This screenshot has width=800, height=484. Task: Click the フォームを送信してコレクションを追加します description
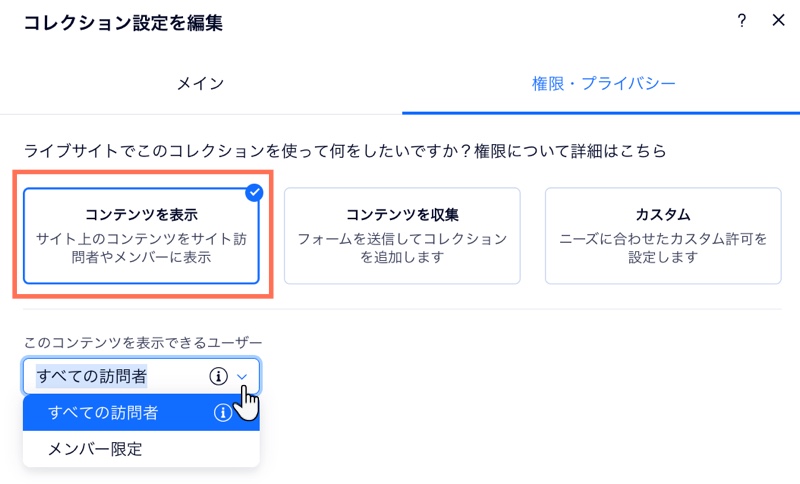click(x=402, y=248)
